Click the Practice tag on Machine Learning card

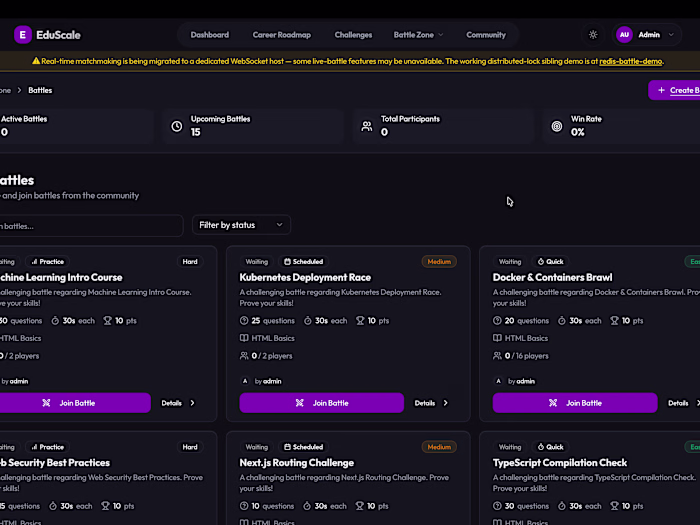click(x=47, y=262)
